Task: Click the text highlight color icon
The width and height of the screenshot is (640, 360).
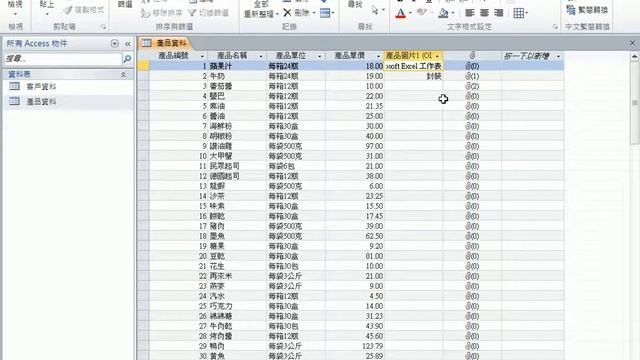Action: (422, 12)
